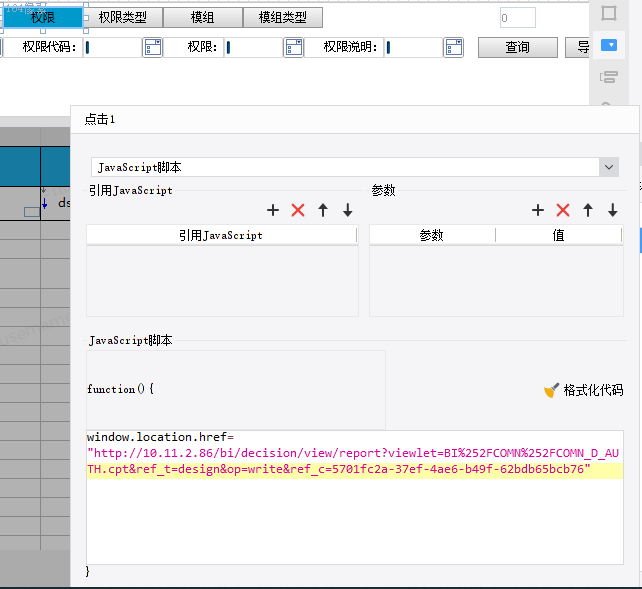Select the 模组类型 tab button
The width and height of the screenshot is (642, 589).
tap(283, 18)
